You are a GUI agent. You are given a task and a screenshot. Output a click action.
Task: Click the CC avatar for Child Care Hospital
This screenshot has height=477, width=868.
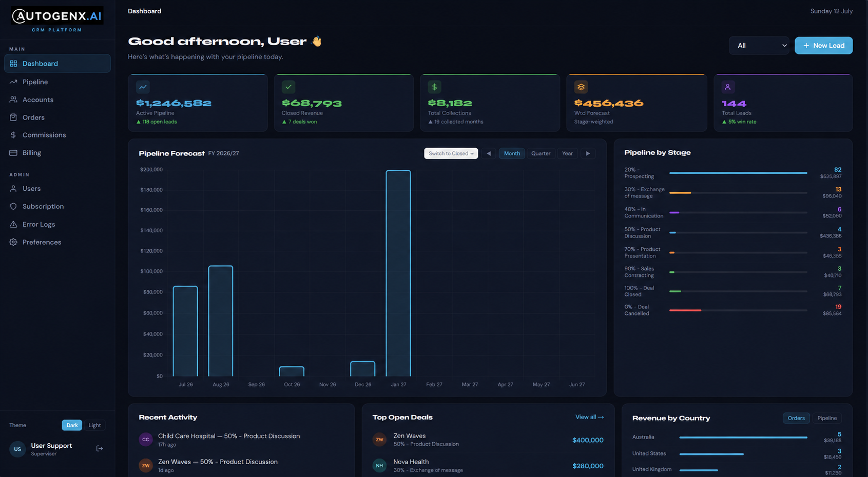tap(146, 440)
